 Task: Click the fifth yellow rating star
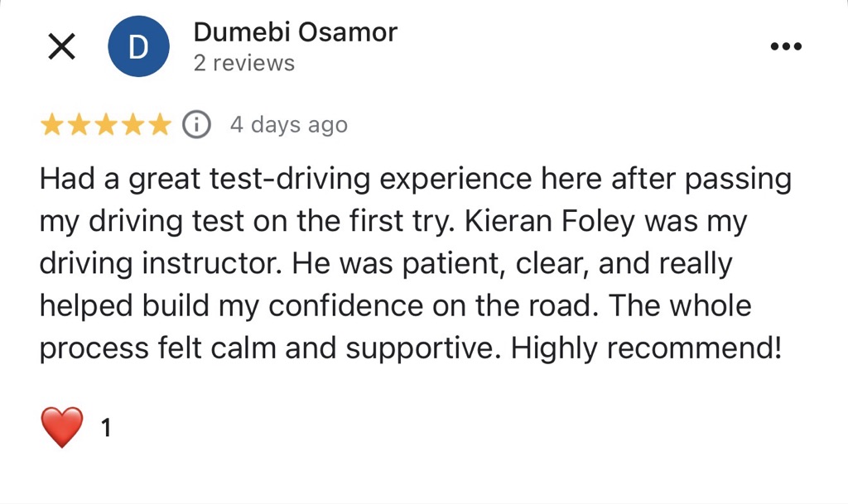[x=158, y=125]
